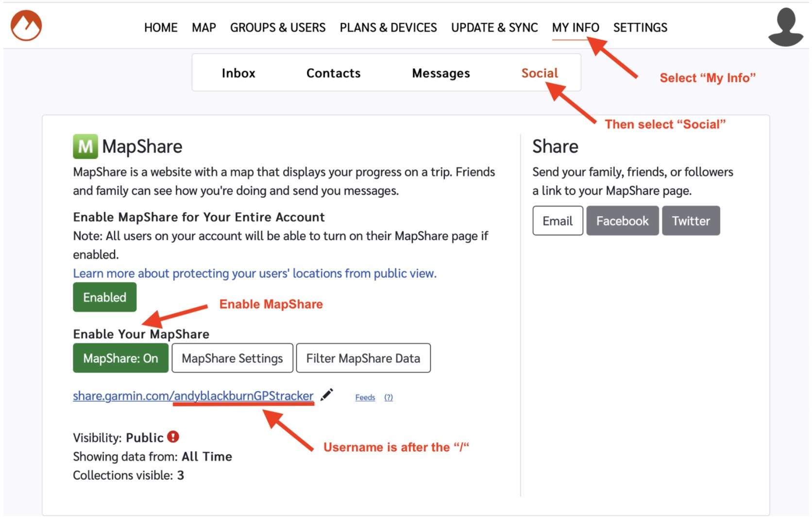Viewport: 812px width, 519px height.
Task: Click the MapShare heading text
Action: (x=142, y=146)
